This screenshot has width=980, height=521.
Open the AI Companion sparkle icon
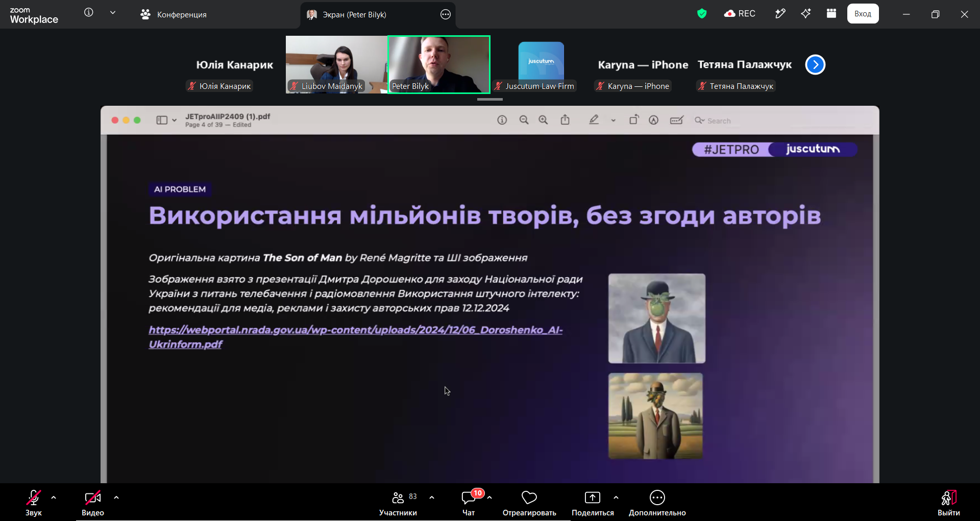click(806, 14)
